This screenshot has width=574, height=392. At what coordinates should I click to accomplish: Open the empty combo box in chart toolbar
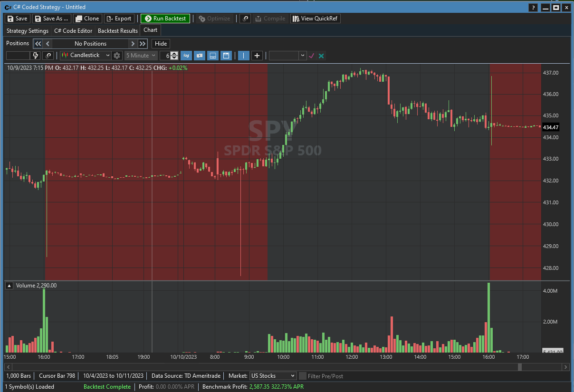(288, 56)
